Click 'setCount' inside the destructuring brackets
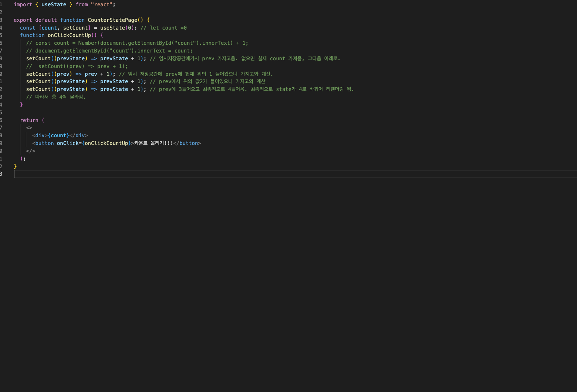Image resolution: width=577 pixels, height=392 pixels. click(75, 28)
